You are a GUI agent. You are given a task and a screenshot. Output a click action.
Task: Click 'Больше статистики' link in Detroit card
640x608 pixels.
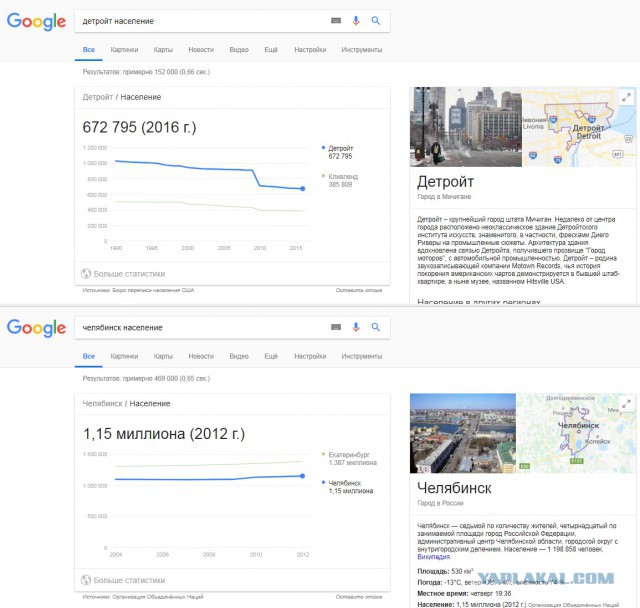tap(129, 274)
